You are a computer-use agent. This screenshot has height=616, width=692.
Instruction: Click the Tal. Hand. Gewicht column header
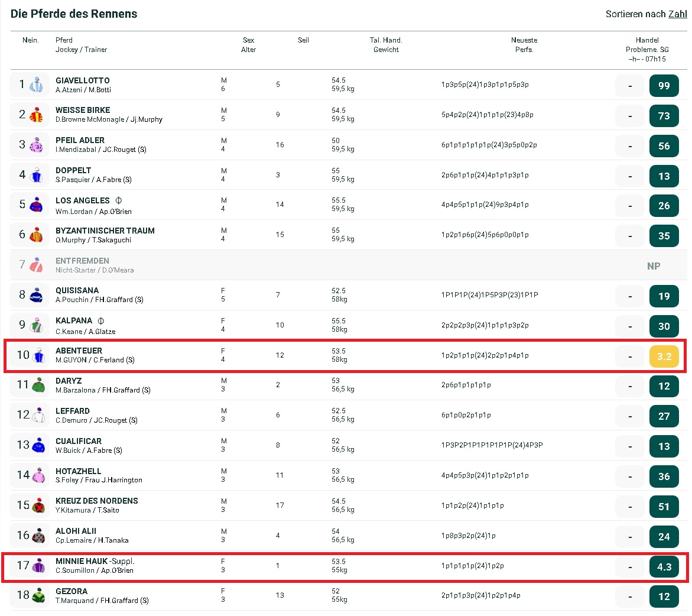(x=386, y=45)
